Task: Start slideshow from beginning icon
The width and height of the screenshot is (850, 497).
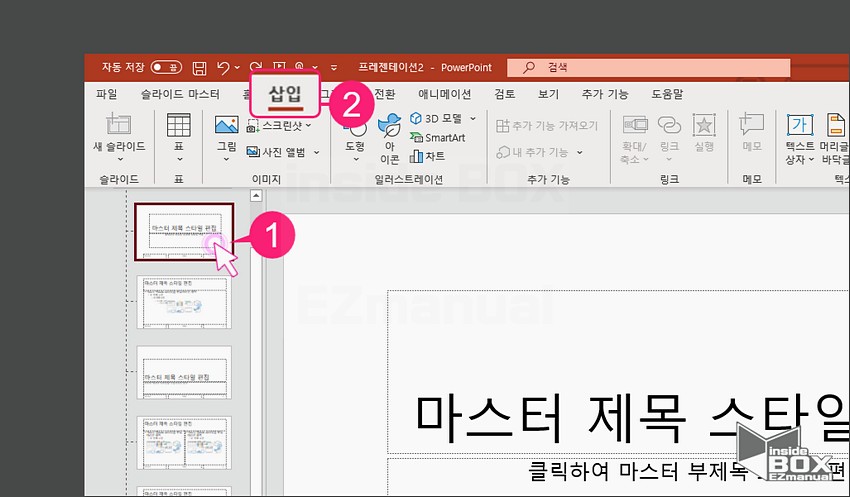Action: (279, 66)
